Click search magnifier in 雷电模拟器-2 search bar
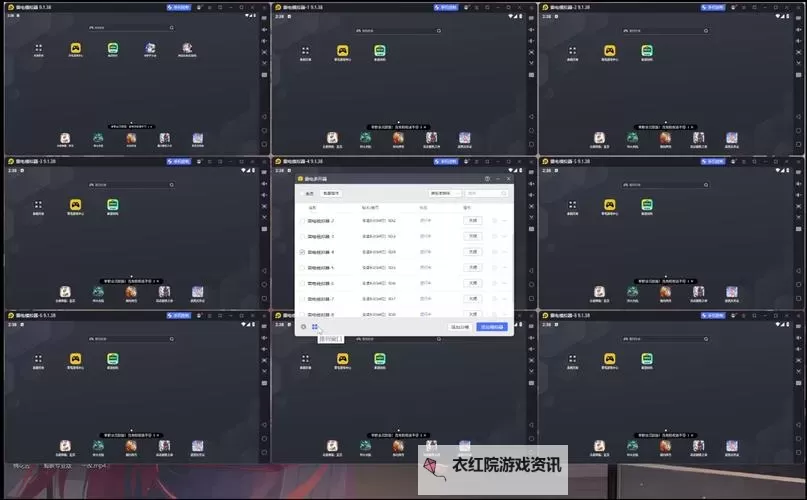The height and width of the screenshot is (500, 807). (706, 31)
